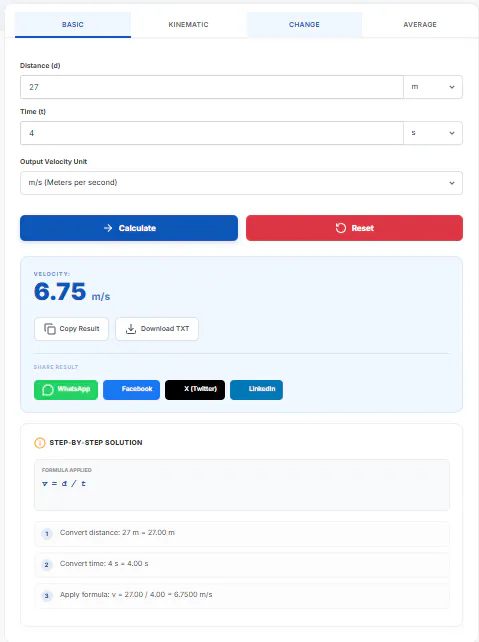Download the result as TXT
Viewport: 479px width, 642px height.
point(157,329)
